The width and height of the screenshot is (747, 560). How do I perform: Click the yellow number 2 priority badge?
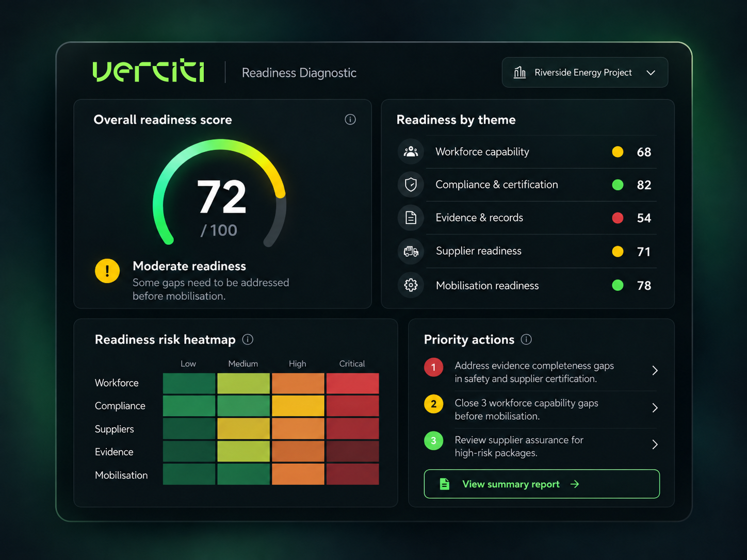tap(433, 404)
